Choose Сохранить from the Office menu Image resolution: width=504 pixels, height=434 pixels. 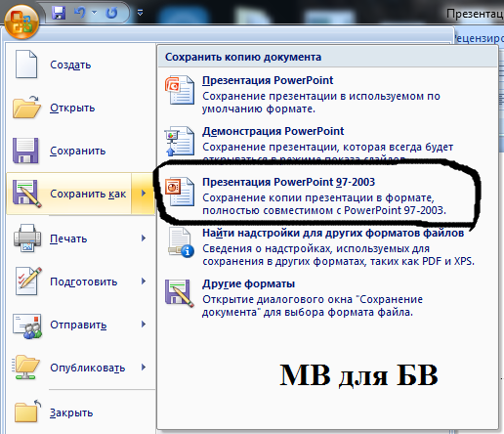[x=77, y=151]
